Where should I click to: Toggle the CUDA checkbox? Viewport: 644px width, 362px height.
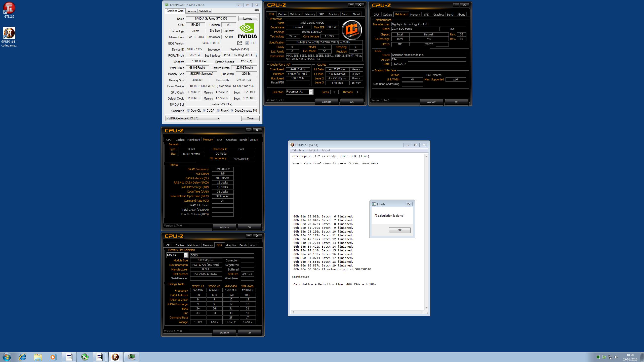pyautogui.click(x=204, y=111)
